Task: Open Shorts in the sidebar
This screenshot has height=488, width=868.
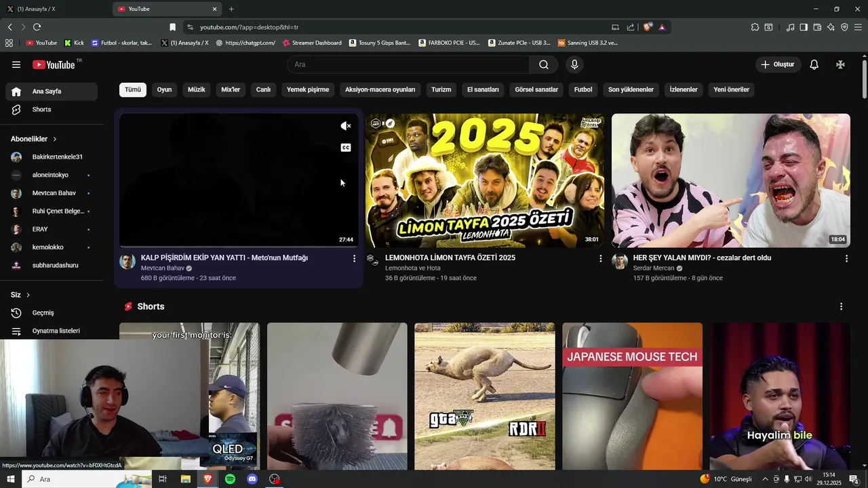Action: 52,109
